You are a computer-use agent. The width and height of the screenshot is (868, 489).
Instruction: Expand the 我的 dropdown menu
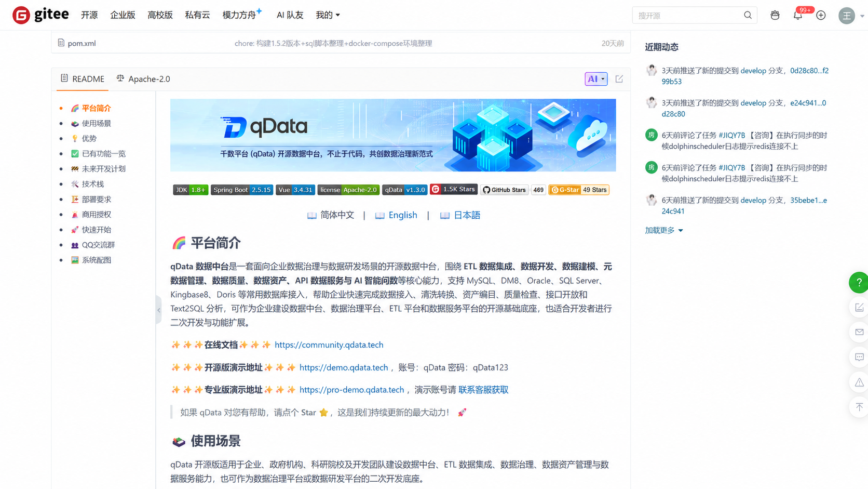(328, 15)
